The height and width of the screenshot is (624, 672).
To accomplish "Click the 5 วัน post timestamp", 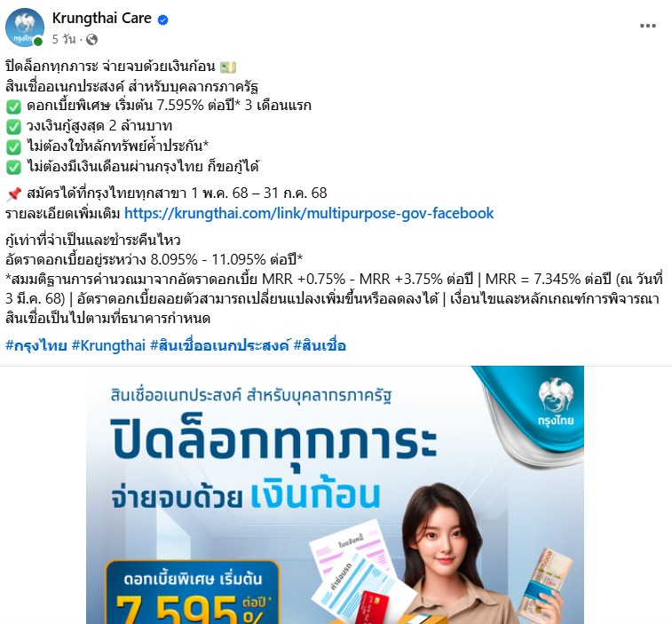I will (64, 39).
